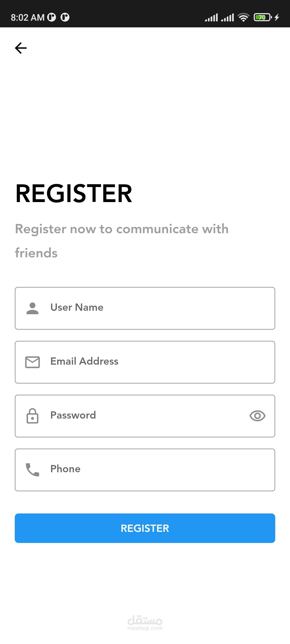
Task: Tap the back arrow
Action: click(x=21, y=48)
